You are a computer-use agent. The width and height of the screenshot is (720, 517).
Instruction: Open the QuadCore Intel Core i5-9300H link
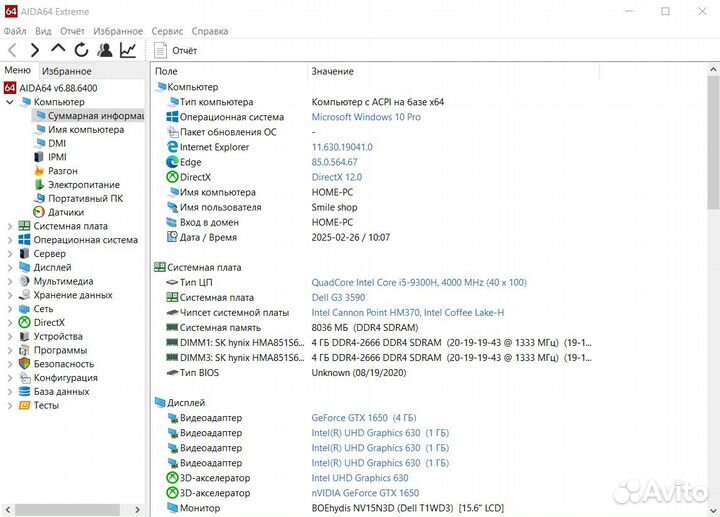pos(419,282)
